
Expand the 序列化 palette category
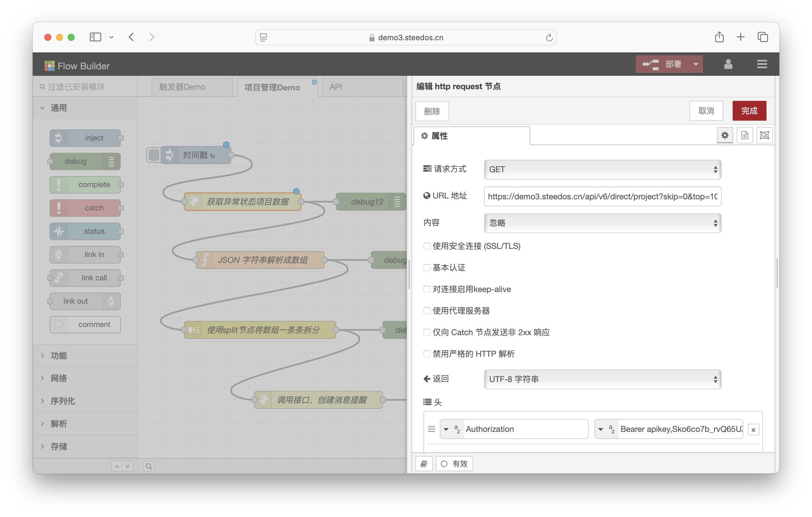click(x=85, y=401)
